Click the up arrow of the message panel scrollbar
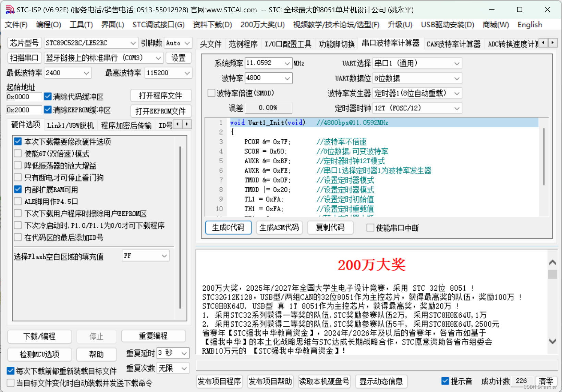The image size is (562, 392). click(x=552, y=263)
